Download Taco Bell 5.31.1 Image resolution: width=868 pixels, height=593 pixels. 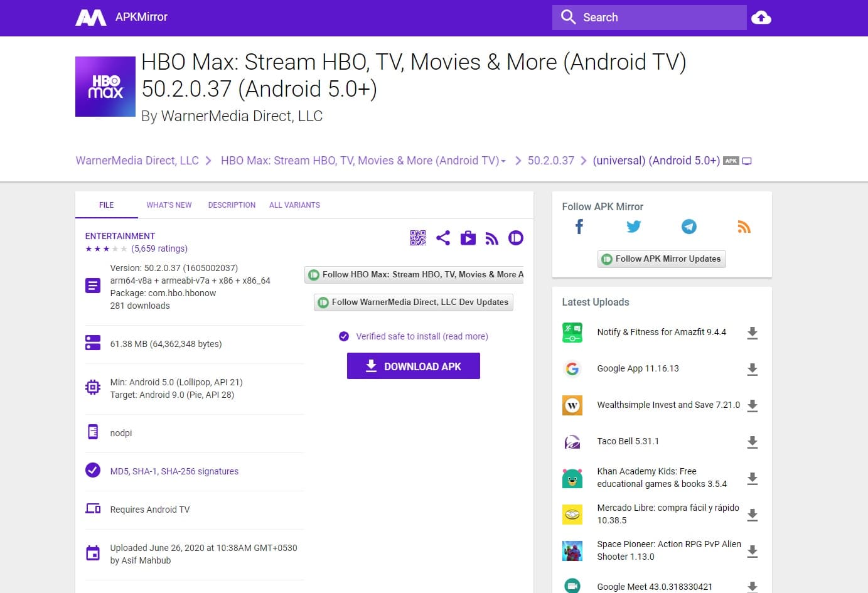pos(753,442)
